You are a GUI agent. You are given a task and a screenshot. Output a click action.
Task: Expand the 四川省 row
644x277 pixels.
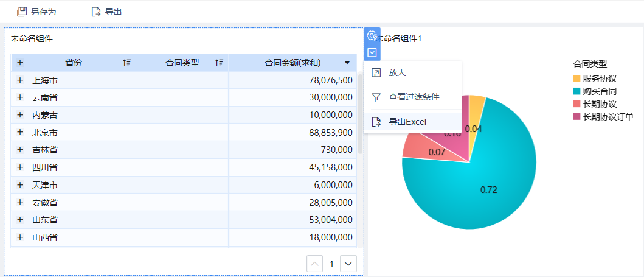[x=19, y=167]
